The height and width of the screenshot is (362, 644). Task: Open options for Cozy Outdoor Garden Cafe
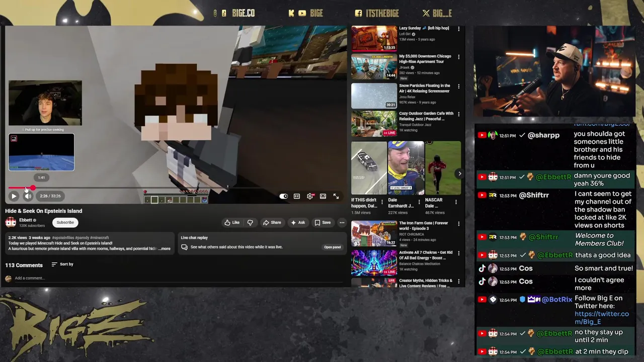point(458,115)
